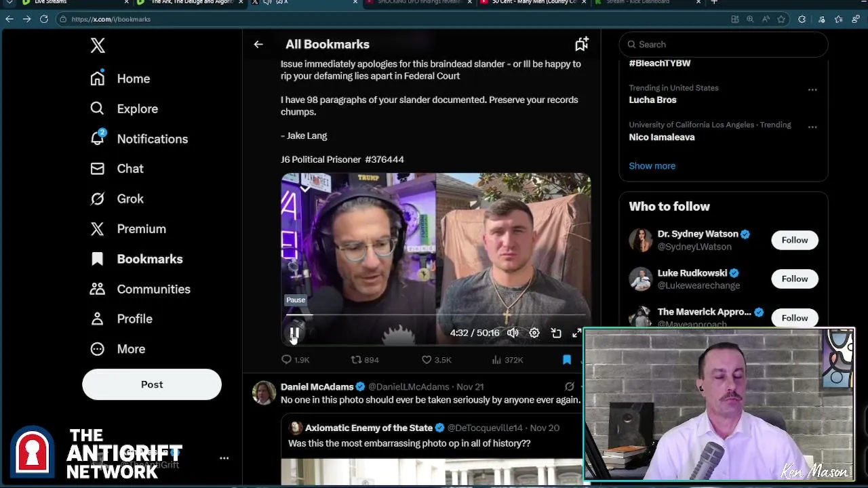Open Premium from the sidebar

tap(128, 228)
